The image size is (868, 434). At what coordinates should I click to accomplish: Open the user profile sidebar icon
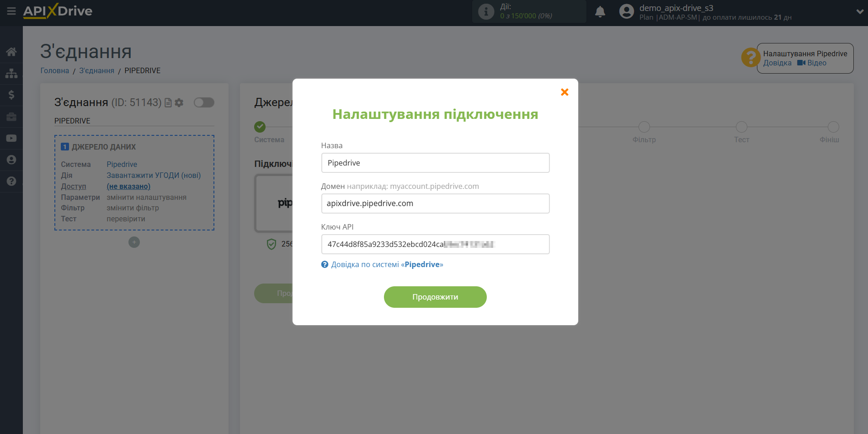[x=11, y=160]
